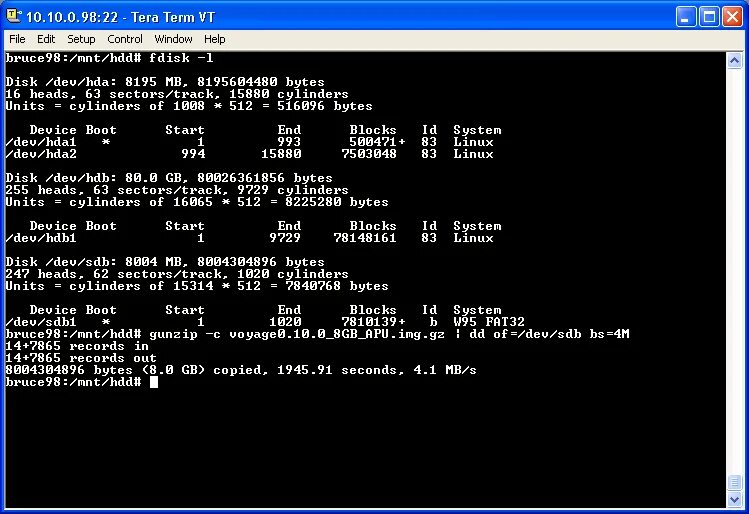Open the Help menu
The width and height of the screenshot is (749, 514).
coord(214,39)
